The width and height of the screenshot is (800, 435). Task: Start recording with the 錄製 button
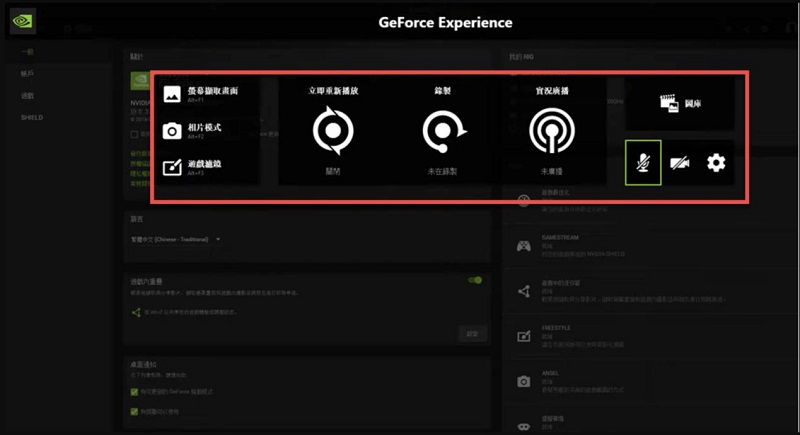coord(443,131)
